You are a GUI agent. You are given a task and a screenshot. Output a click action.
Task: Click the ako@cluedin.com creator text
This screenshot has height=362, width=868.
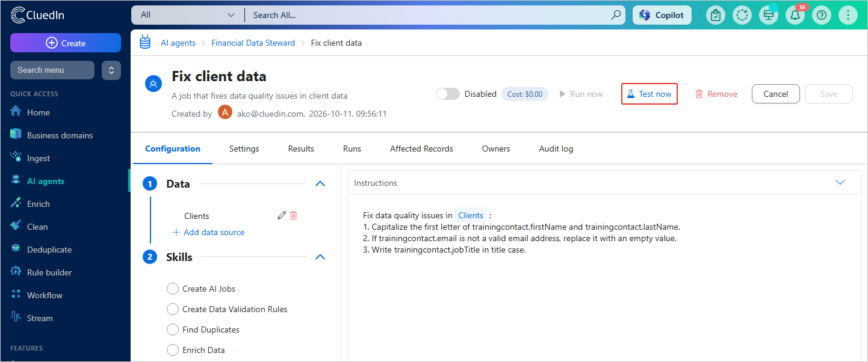point(270,113)
